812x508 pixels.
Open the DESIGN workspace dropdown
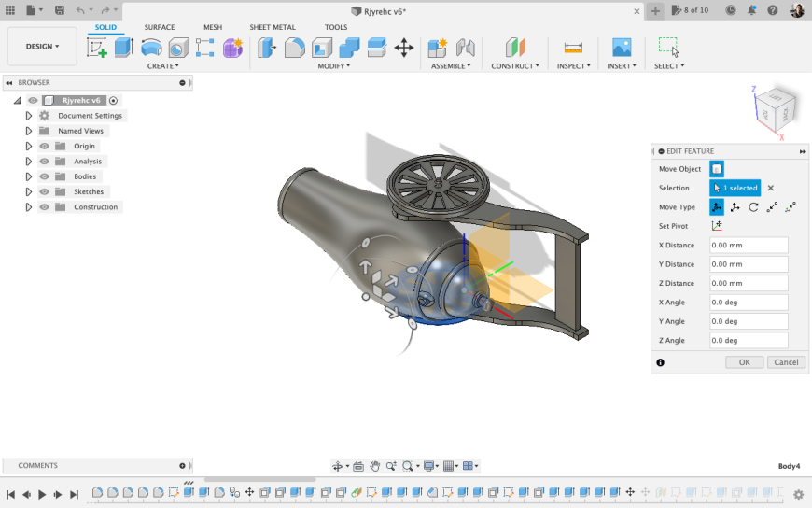pos(42,46)
